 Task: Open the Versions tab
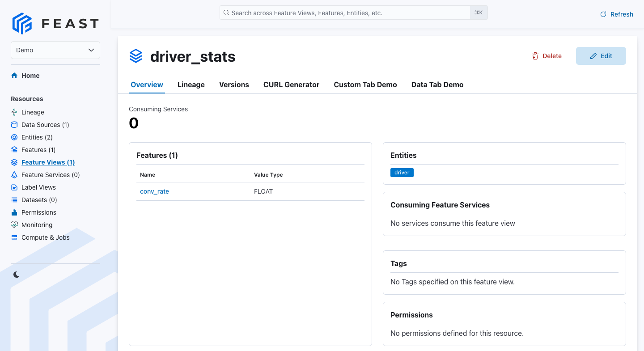pyautogui.click(x=234, y=85)
